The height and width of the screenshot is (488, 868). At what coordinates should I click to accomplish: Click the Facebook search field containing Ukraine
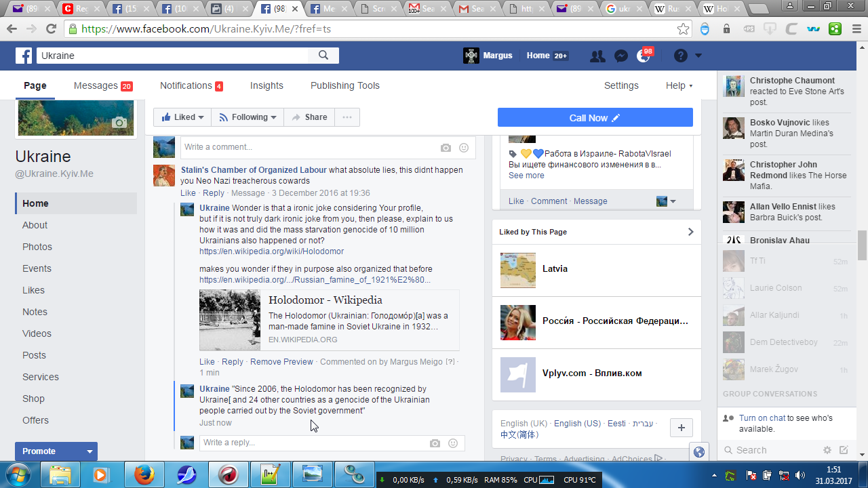click(x=173, y=56)
